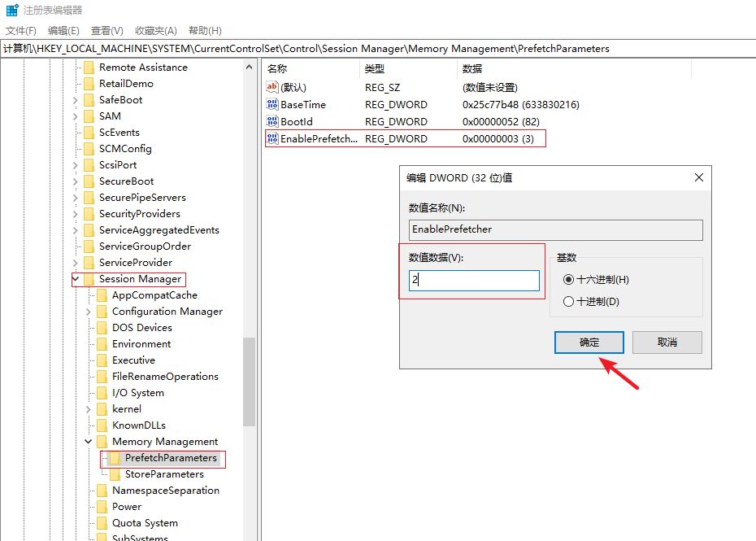
Task: Collapse the Memory Management tree node
Action: click(x=89, y=442)
